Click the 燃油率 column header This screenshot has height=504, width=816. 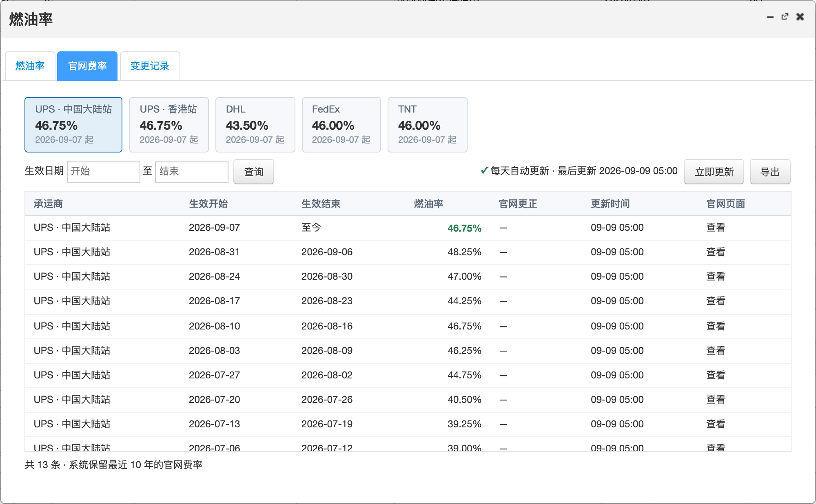click(428, 203)
